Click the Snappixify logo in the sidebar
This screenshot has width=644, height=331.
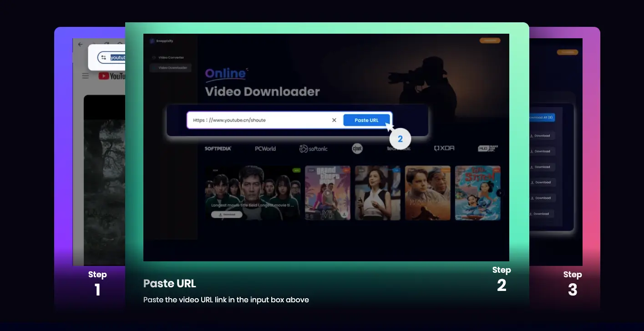pyautogui.click(x=162, y=41)
